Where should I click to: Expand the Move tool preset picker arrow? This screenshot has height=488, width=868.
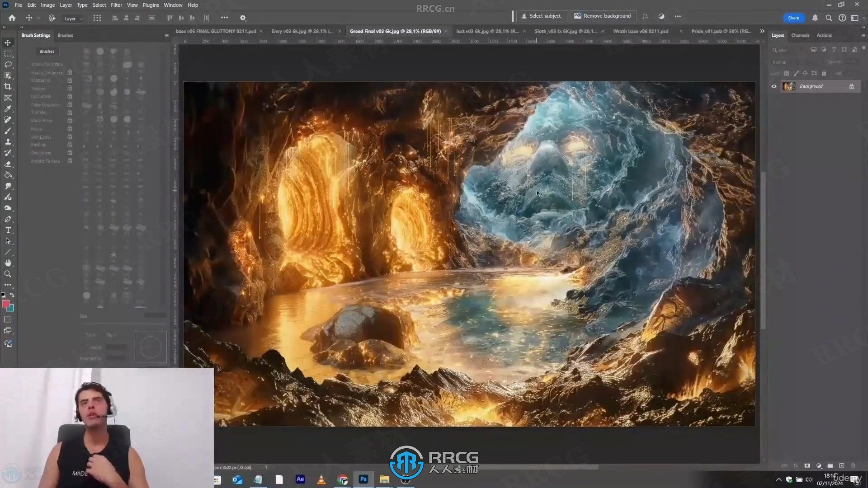click(x=38, y=18)
